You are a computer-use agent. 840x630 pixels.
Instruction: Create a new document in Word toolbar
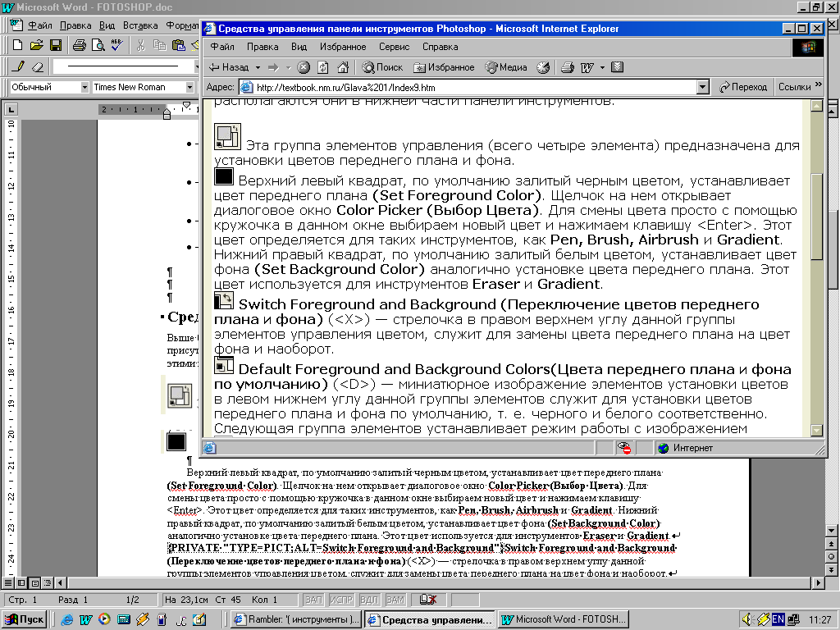click(x=18, y=46)
